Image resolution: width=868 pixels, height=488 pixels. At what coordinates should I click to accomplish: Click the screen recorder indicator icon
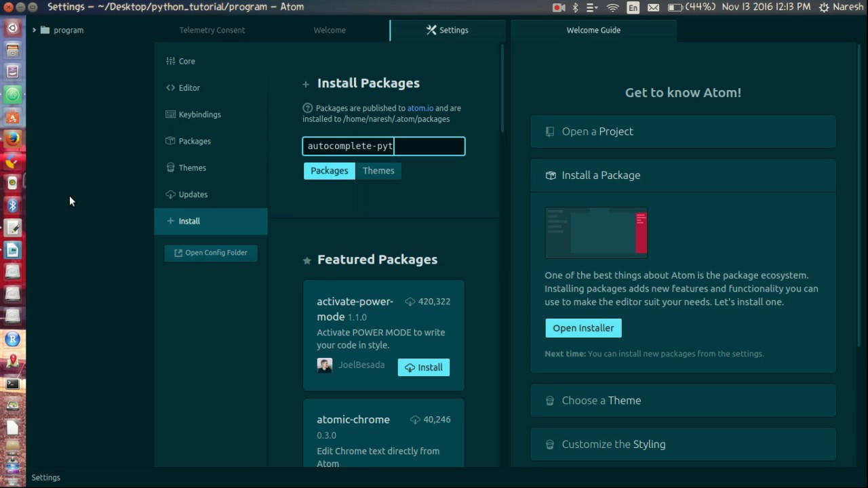559,7
